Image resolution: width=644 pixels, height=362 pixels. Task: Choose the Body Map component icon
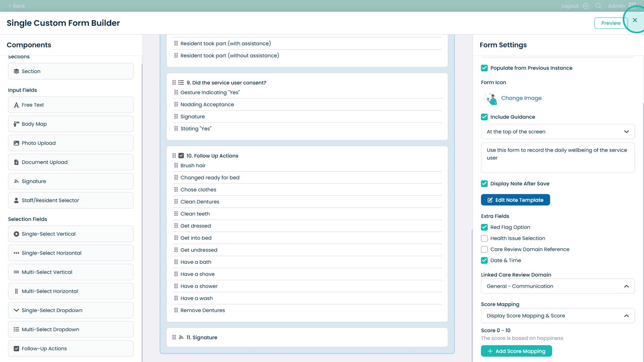tap(17, 124)
